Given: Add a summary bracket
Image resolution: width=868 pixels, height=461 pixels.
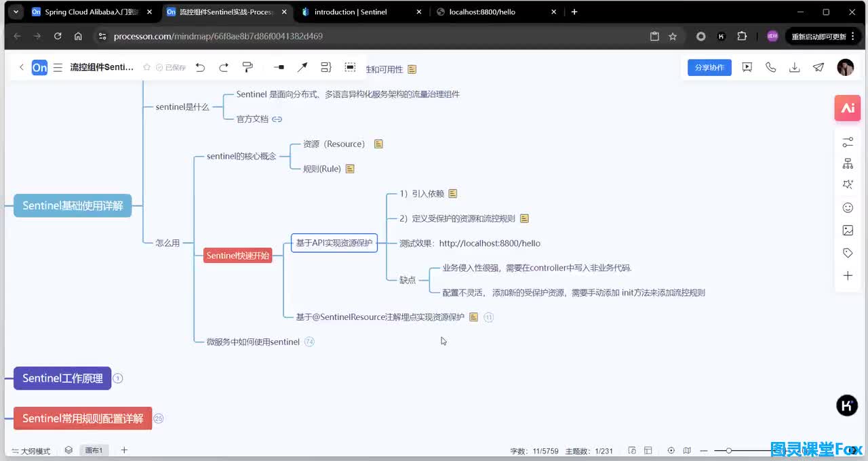Looking at the screenshot, I should (x=326, y=67).
